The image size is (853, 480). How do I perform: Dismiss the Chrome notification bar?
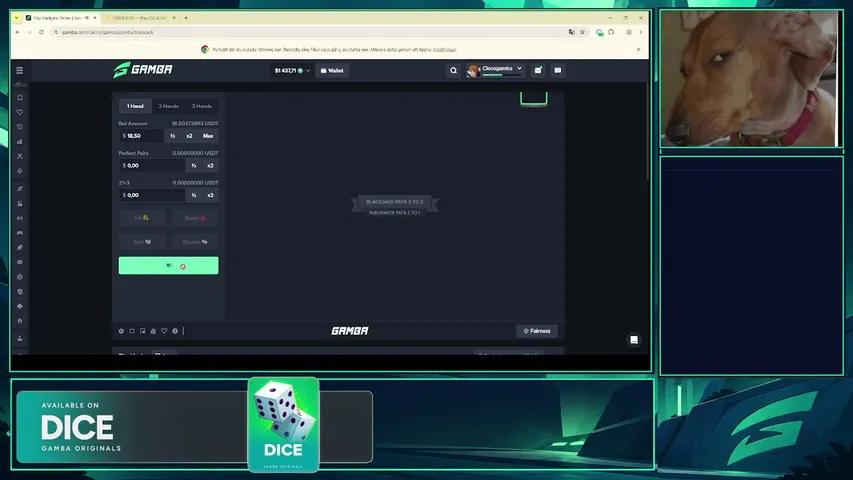638,49
